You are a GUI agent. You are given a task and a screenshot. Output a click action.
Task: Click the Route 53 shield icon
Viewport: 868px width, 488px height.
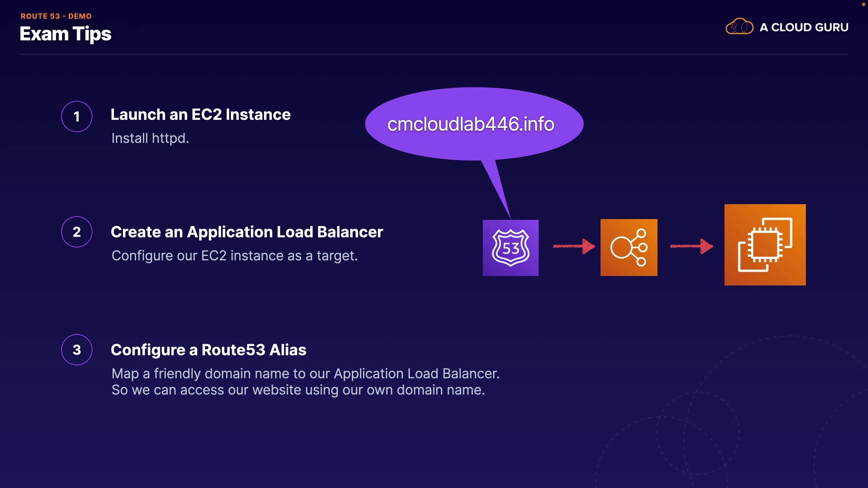[x=510, y=248]
